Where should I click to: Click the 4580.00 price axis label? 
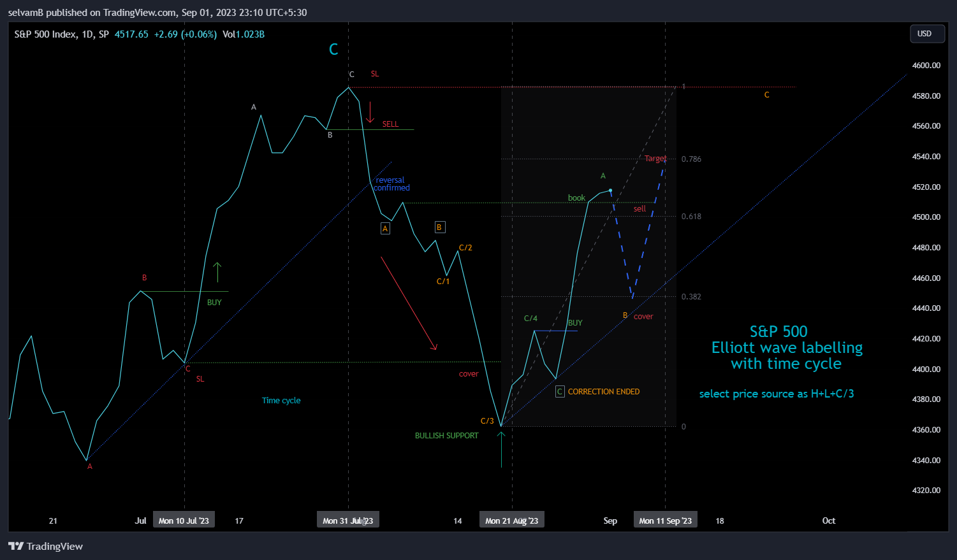tap(926, 96)
